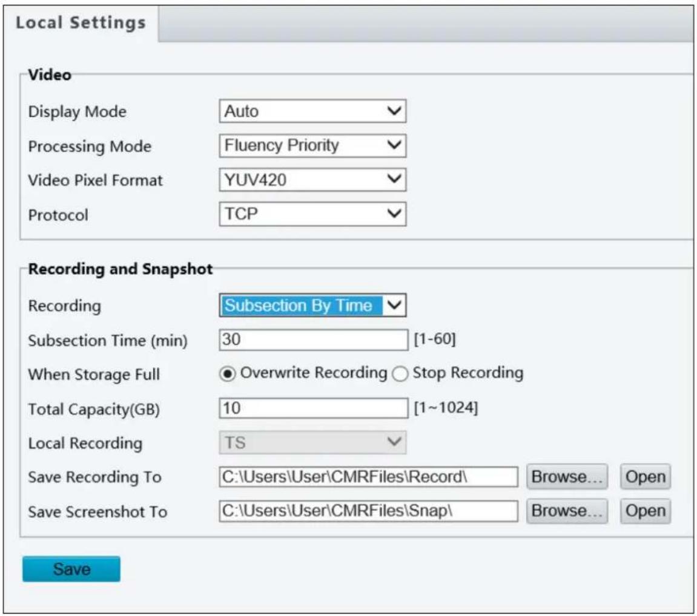The width and height of the screenshot is (697, 616).
Task: Click the Save Recording To path field
Action: point(369,477)
